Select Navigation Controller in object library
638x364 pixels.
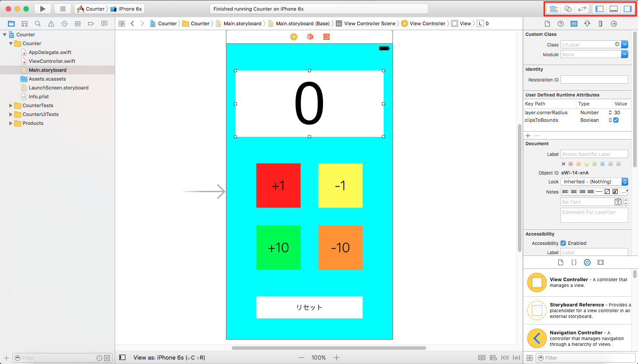coord(578,338)
